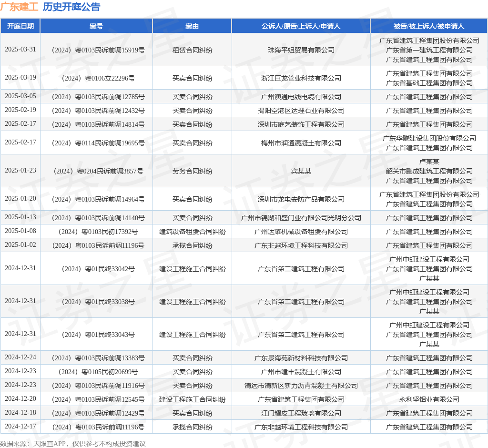Click the 数据来源 天眼查APP footer note
The width and height of the screenshot is (488, 448).
point(73,444)
